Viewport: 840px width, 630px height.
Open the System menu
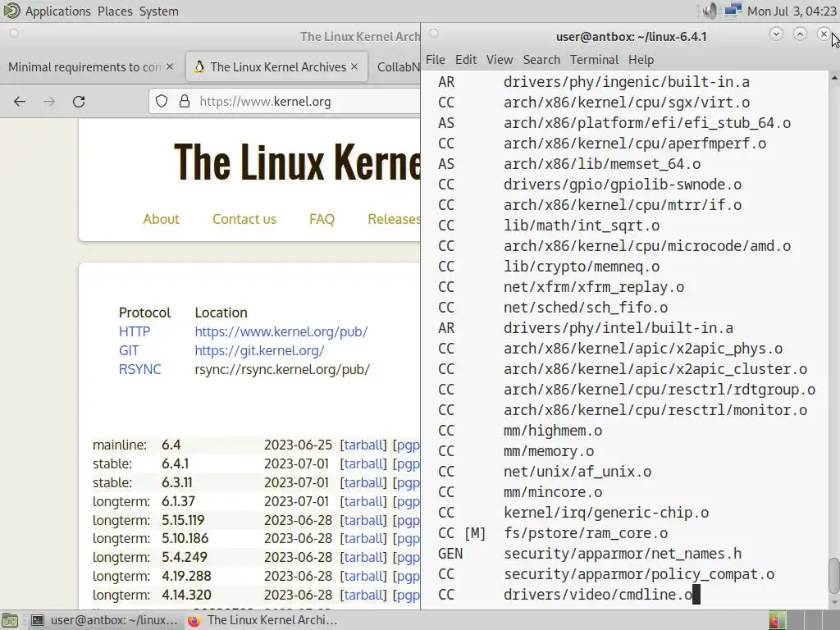click(x=159, y=11)
